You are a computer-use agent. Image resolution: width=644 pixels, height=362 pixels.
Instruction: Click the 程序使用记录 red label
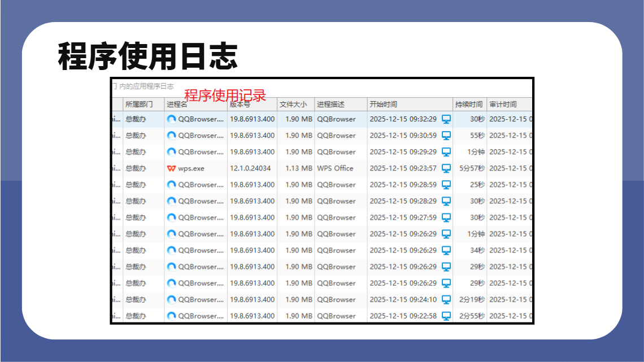225,95
